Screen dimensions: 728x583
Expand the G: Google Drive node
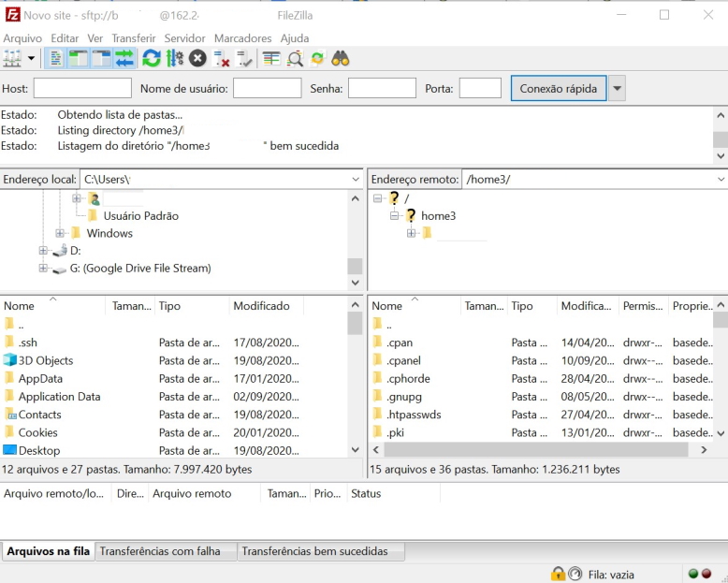(43, 269)
